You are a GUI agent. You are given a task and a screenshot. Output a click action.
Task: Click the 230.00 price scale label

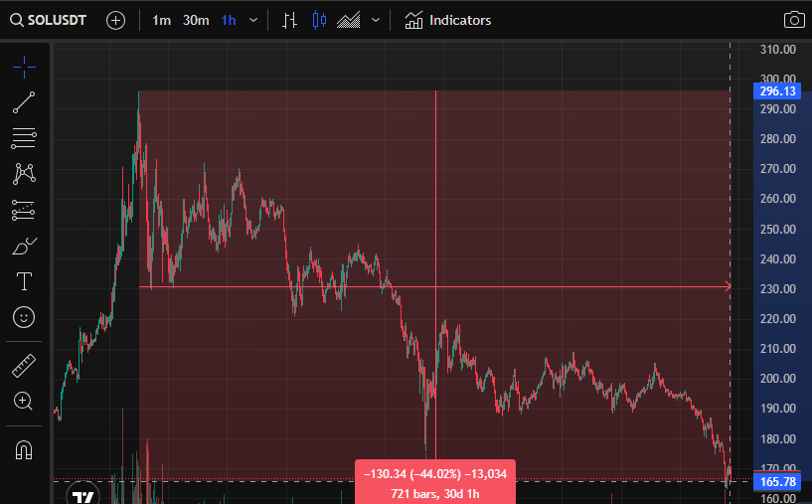pos(778,288)
